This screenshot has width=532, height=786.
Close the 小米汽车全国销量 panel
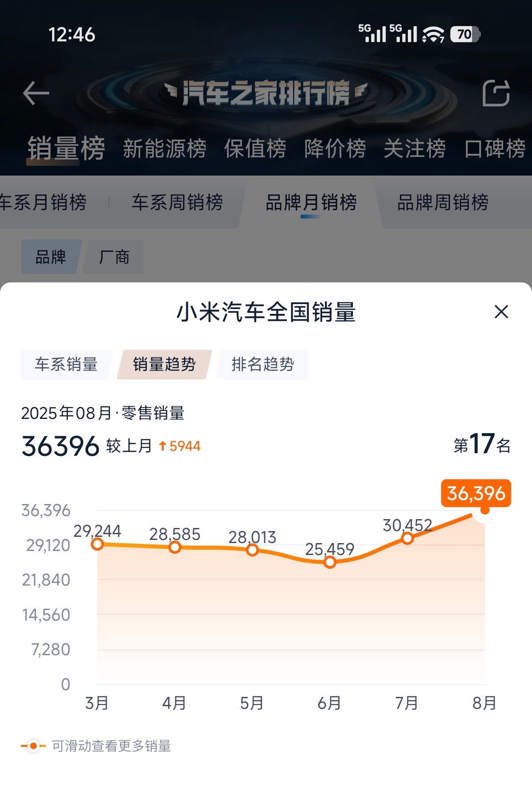[501, 312]
